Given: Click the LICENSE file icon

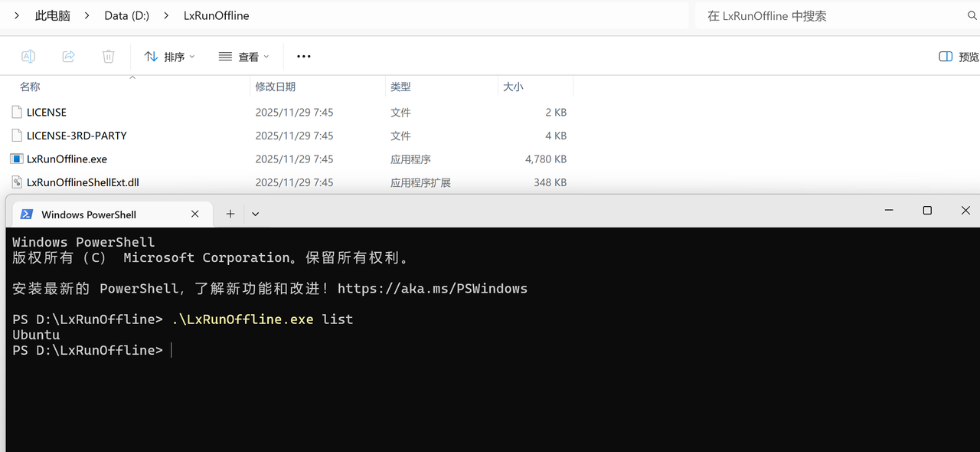Looking at the screenshot, I should (17, 112).
